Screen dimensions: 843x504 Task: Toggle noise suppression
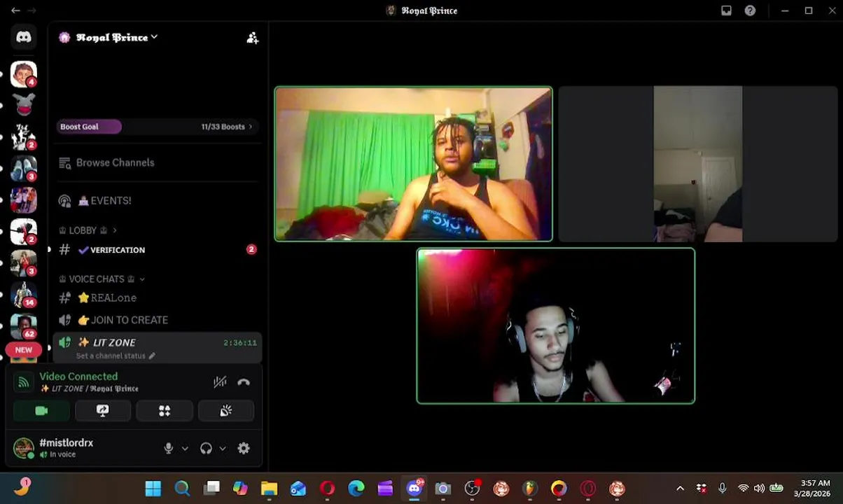pyautogui.click(x=220, y=382)
